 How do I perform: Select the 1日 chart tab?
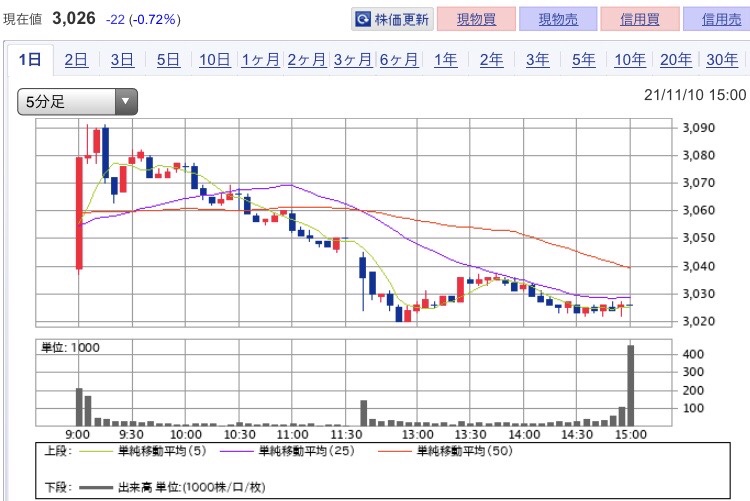30,60
